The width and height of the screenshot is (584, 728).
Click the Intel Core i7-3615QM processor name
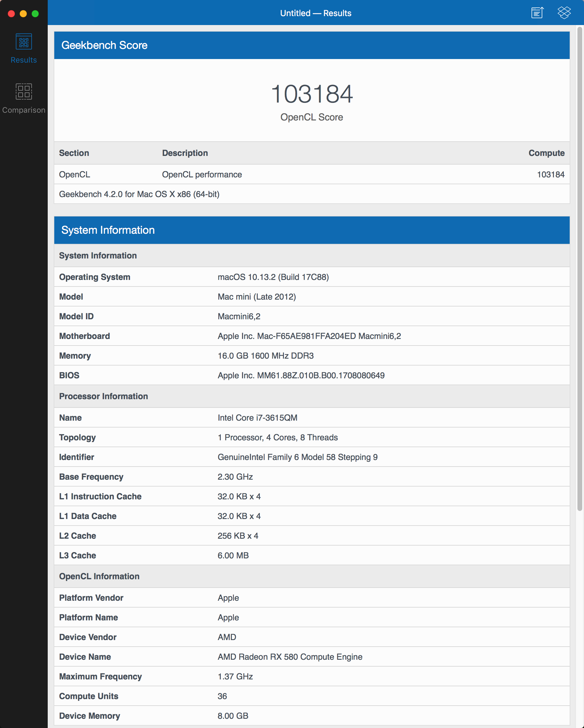[257, 418]
